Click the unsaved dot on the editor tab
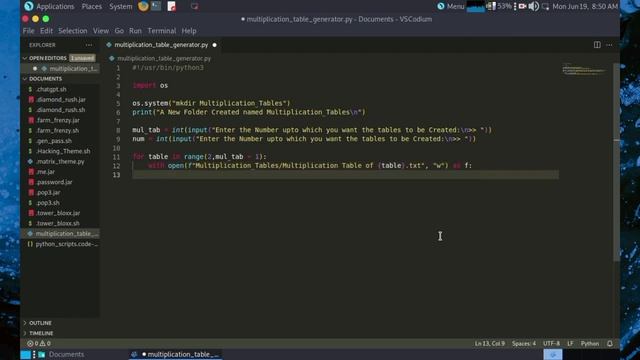640x360 pixels. [215, 45]
